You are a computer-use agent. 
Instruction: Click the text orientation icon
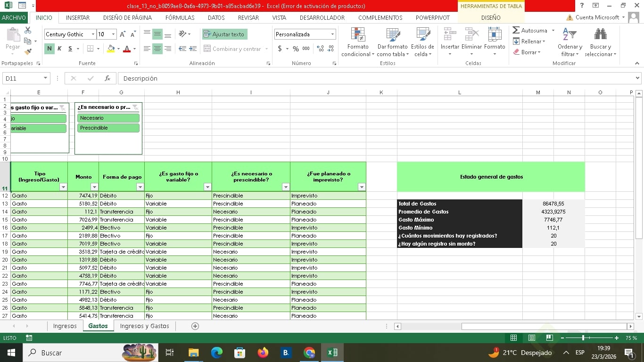click(x=182, y=34)
